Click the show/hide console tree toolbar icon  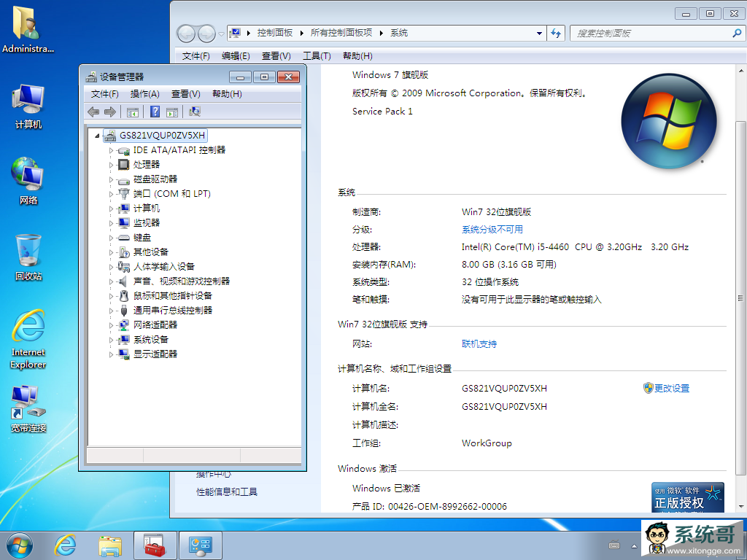tap(133, 112)
